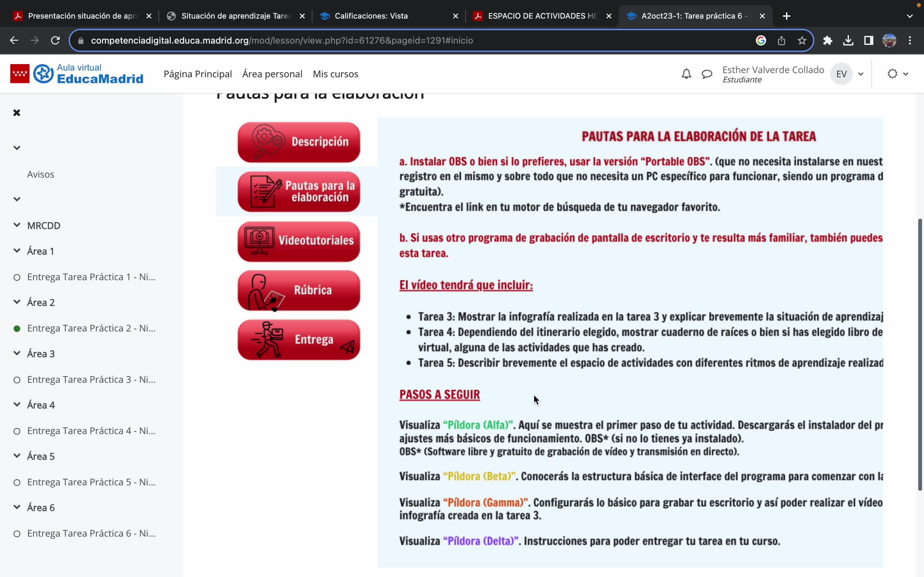Open the browser downloads icon
Image resolution: width=924 pixels, height=577 pixels.
(x=848, y=40)
